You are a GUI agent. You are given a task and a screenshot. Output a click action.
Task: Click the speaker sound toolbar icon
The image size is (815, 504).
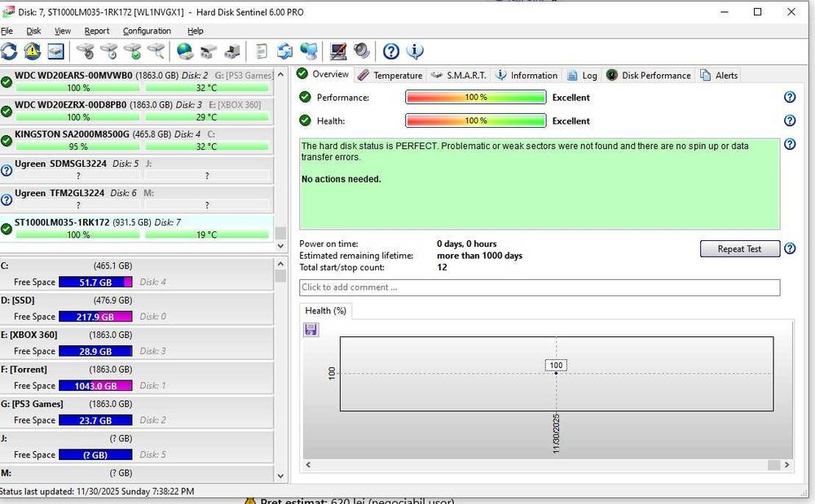click(362, 50)
